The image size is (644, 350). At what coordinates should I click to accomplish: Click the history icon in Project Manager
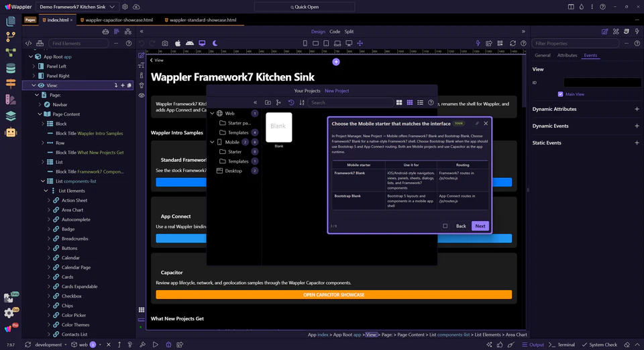tap(291, 102)
